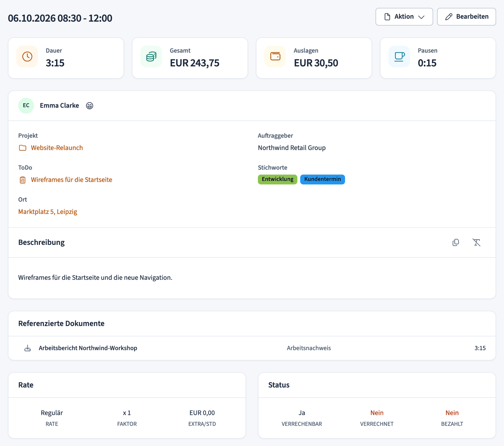Click the clock icon in Dauer card
This screenshot has width=504, height=446.
pos(27,57)
